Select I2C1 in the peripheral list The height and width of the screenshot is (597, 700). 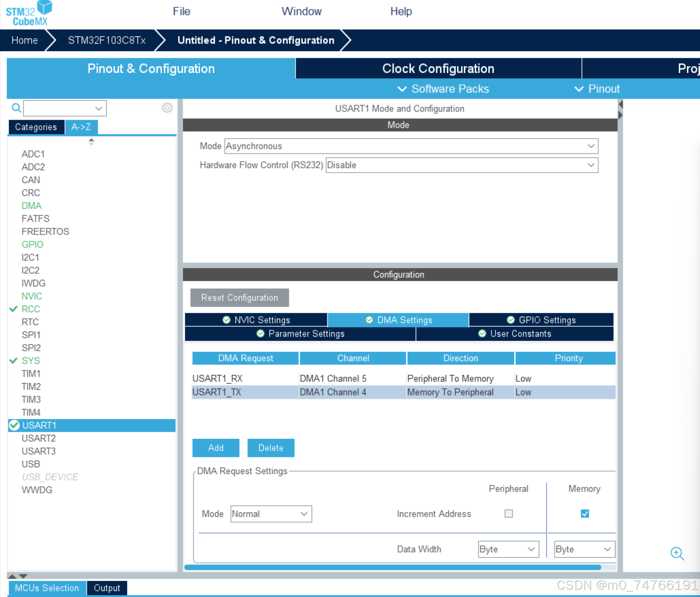(x=30, y=257)
